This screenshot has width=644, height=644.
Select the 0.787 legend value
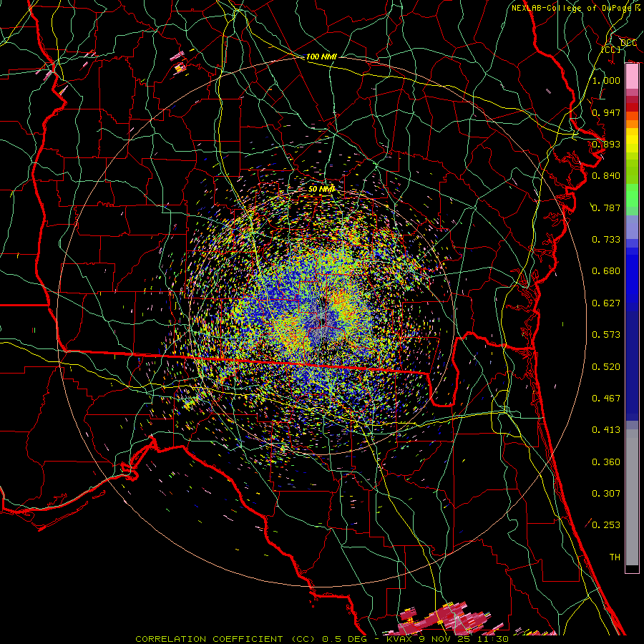(x=606, y=208)
